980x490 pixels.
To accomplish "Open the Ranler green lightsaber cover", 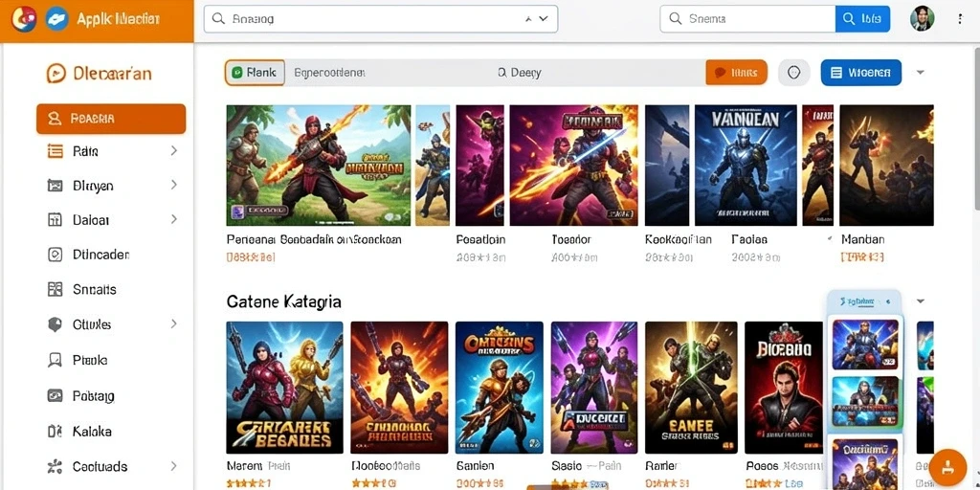I will tap(691, 388).
